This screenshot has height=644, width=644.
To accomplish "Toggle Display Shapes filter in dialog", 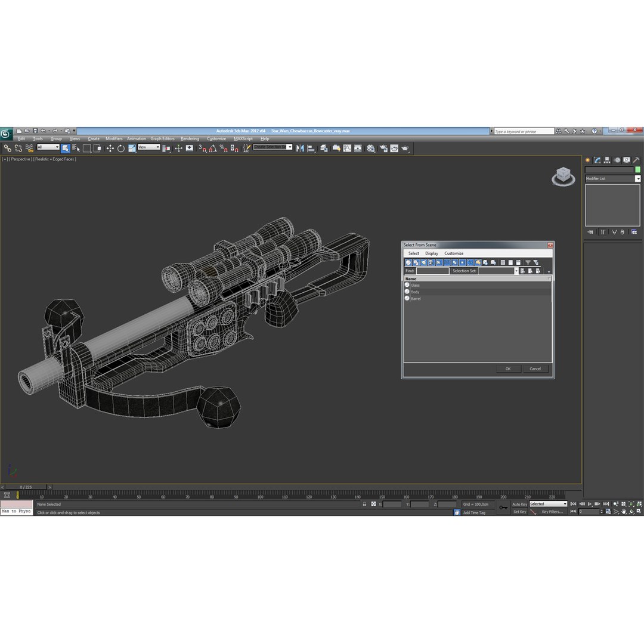I will tap(416, 262).
